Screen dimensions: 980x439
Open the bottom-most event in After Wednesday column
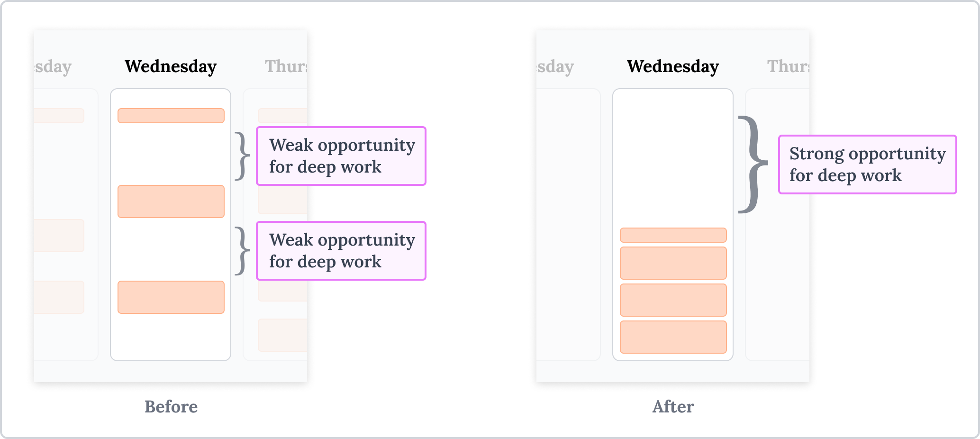click(673, 337)
